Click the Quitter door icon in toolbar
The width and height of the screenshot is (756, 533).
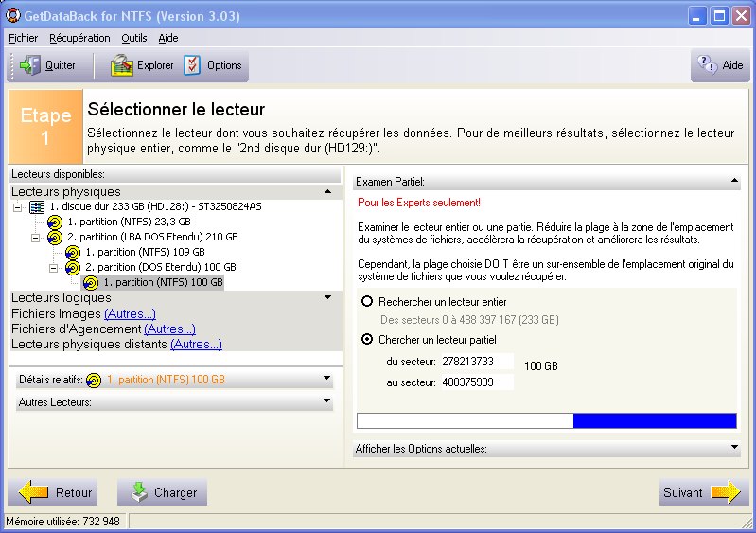click(30, 65)
